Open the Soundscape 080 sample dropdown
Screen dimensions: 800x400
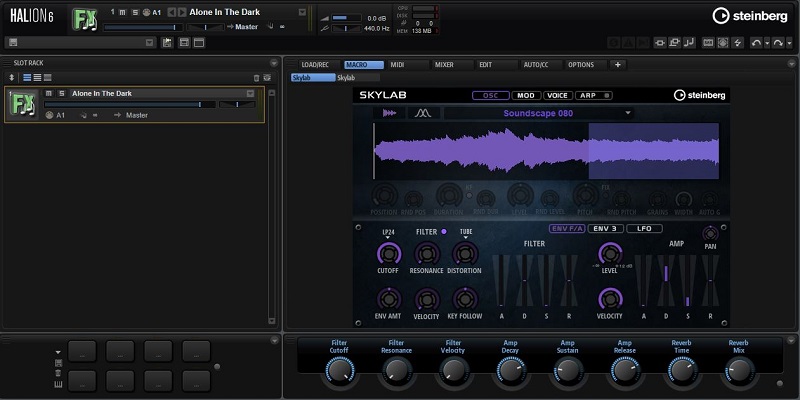click(628, 113)
